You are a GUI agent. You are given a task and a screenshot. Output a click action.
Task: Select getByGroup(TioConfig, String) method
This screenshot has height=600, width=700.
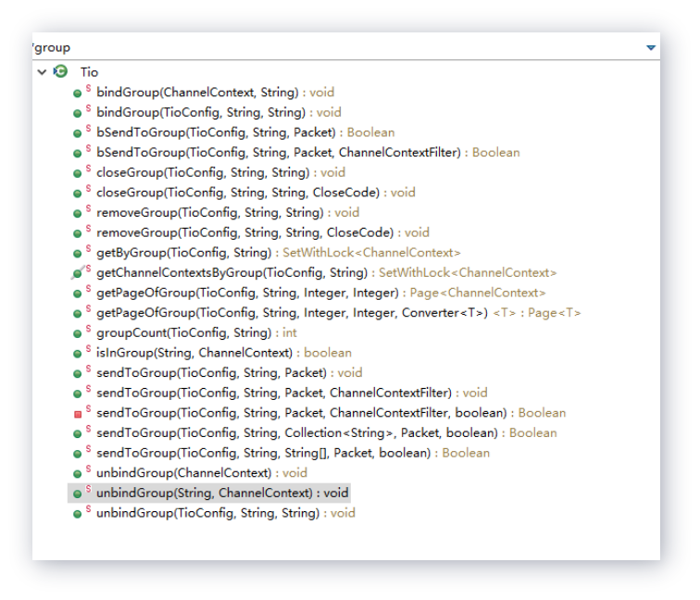point(279,253)
